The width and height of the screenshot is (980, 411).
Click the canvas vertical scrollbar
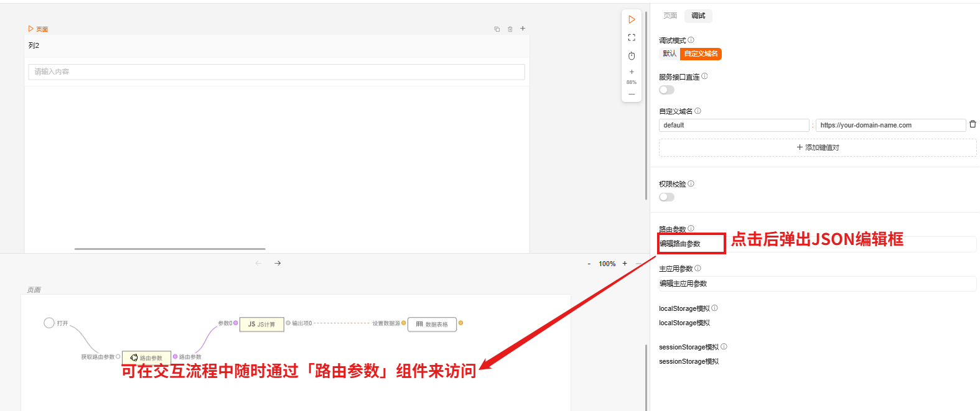pyautogui.click(x=646, y=106)
